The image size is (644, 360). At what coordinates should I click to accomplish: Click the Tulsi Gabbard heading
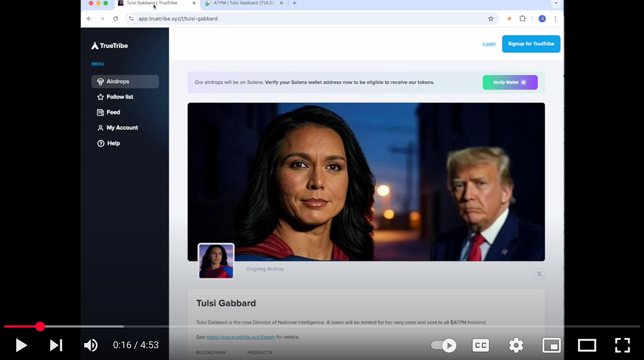pyautogui.click(x=226, y=303)
